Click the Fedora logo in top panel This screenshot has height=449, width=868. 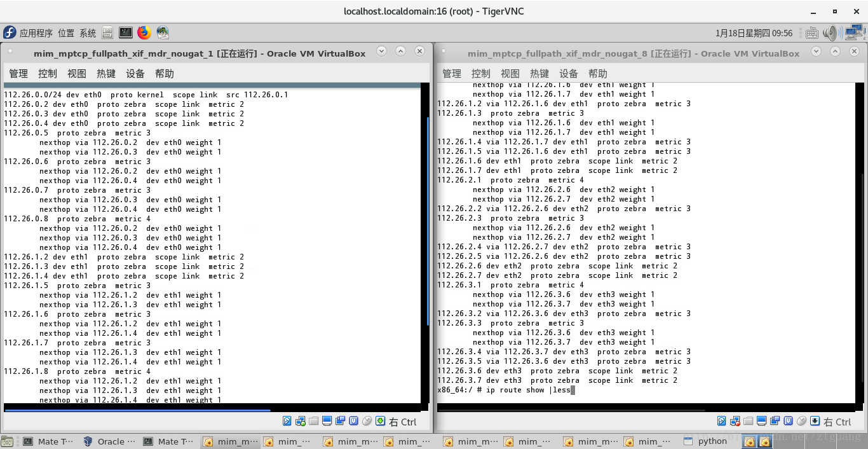pos(10,32)
